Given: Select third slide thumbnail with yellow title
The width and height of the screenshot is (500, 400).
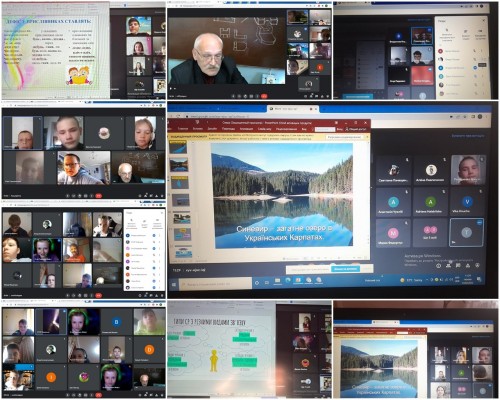Looking at the screenshot, I should pyautogui.click(x=180, y=182).
